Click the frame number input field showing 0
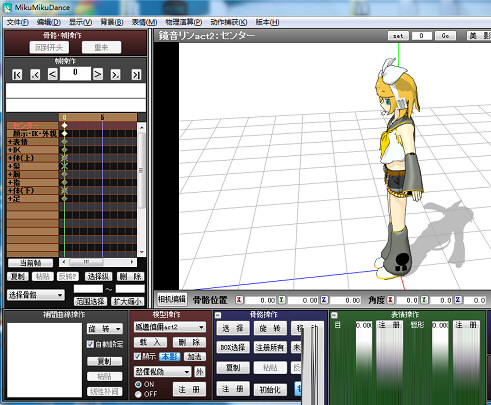The width and height of the screenshot is (491, 405). pos(75,74)
